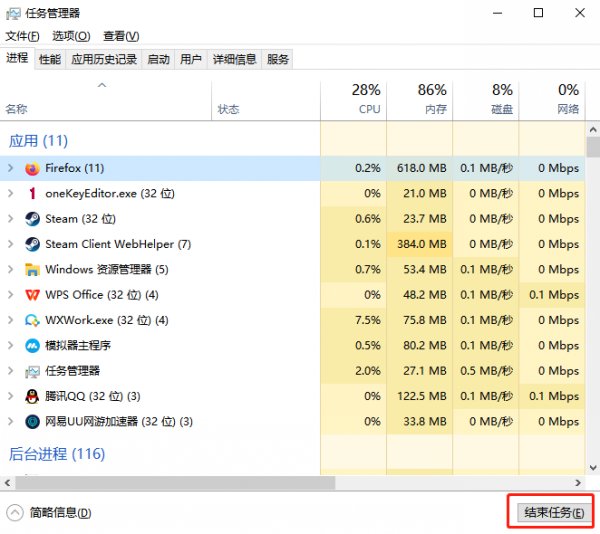Screen dimensions: 600x534
Task: Click the vertical scrollbar thumb
Action: (x=593, y=147)
